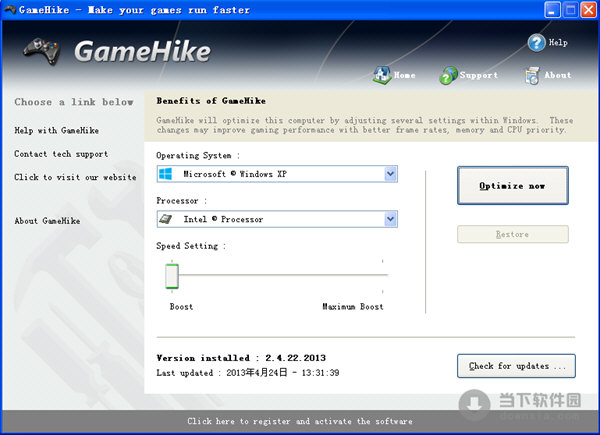Click the Microsoft Windows XP combo box

(x=277, y=174)
